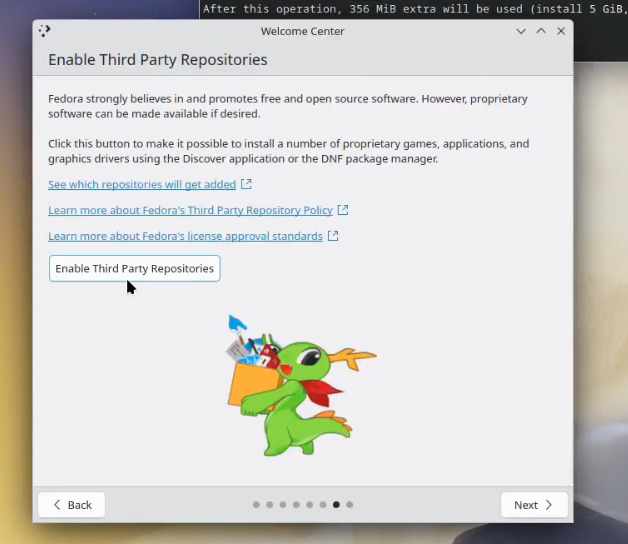Viewport: 628px width, 544px height.
Task: Click paragraph starting 'Click this button to make'
Action: [x=289, y=151]
